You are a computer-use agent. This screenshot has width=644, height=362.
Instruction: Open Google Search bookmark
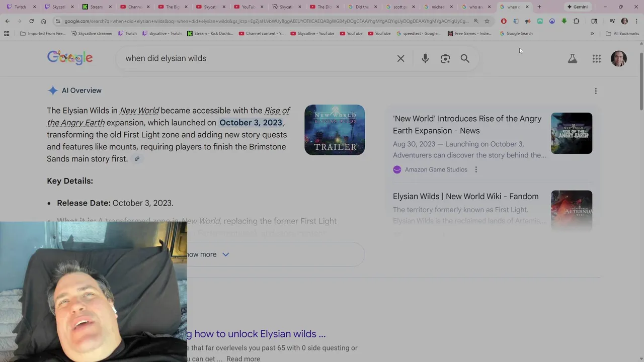tap(516, 34)
